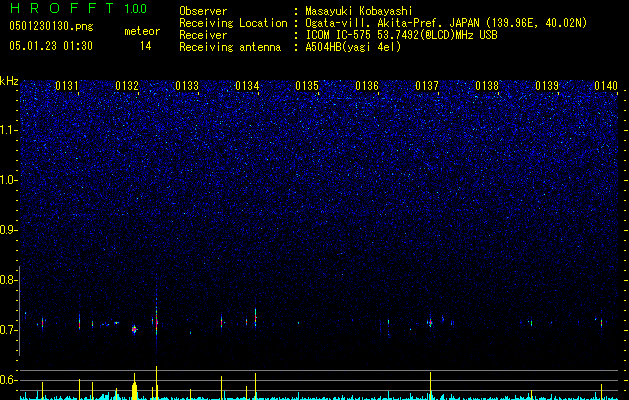Click the meteor count value 14
This screenshot has width=629, height=400.
(x=146, y=46)
